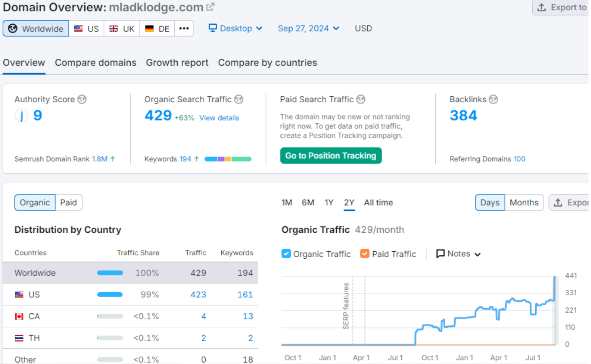Viewport: 591px width, 364px height.
Task: Click the US flag icon in database selector
Action: tap(78, 29)
